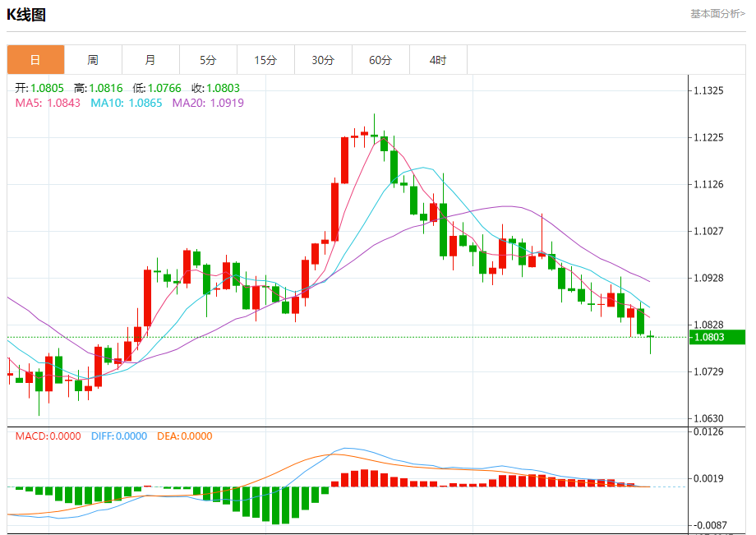Click the highest green candlestick at the peak
The image size is (756, 535).
tap(374, 129)
